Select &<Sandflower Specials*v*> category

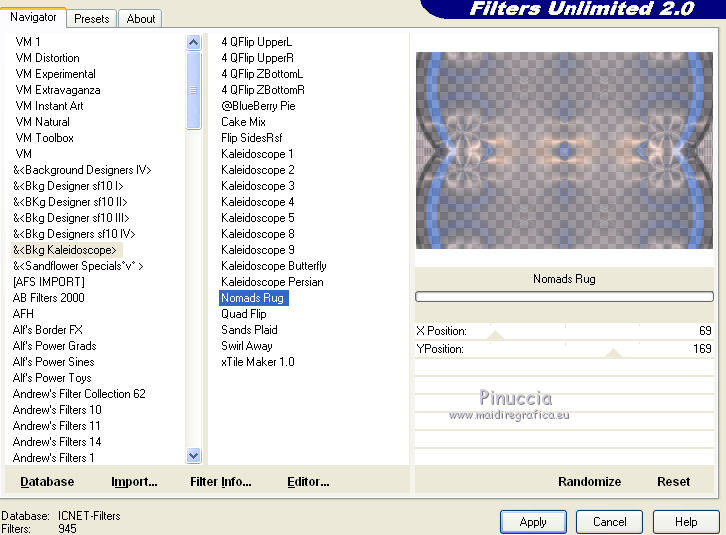pyautogui.click(x=78, y=266)
